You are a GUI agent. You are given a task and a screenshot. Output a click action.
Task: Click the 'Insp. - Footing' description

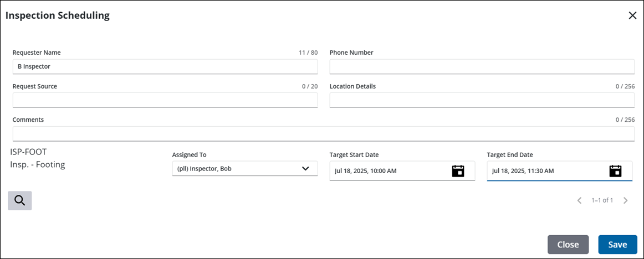38,164
